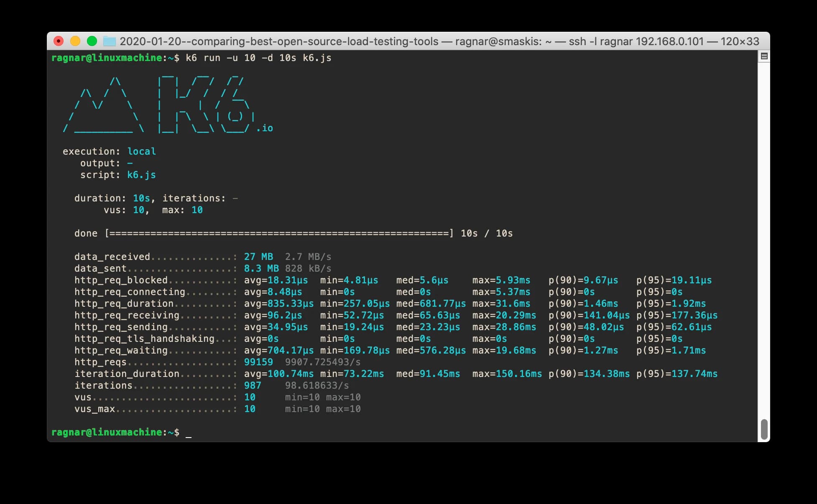The width and height of the screenshot is (817, 504).
Task: Click the 'http_req_receiving' metric label
Action: click(127, 315)
